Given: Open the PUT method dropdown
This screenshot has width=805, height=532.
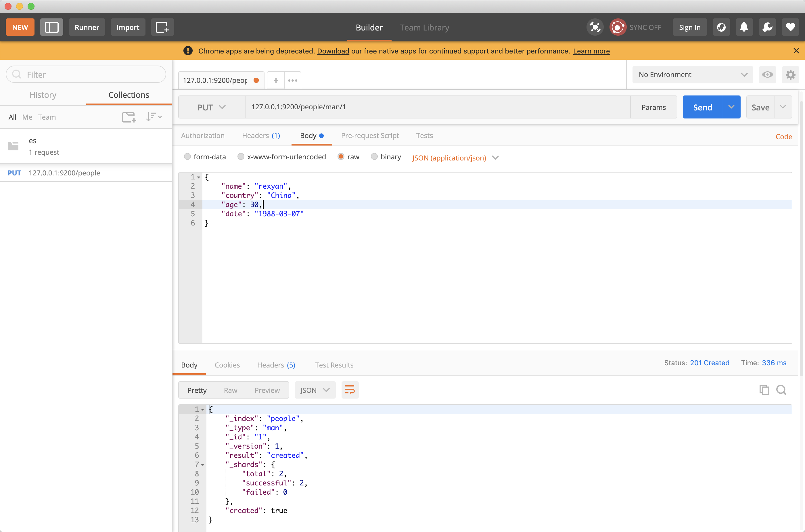Looking at the screenshot, I should [211, 107].
